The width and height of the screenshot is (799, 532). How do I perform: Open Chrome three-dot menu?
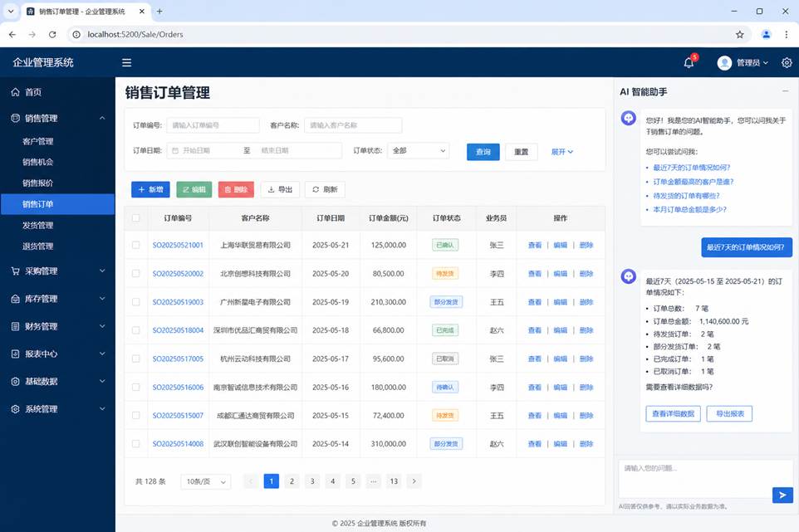click(x=787, y=35)
